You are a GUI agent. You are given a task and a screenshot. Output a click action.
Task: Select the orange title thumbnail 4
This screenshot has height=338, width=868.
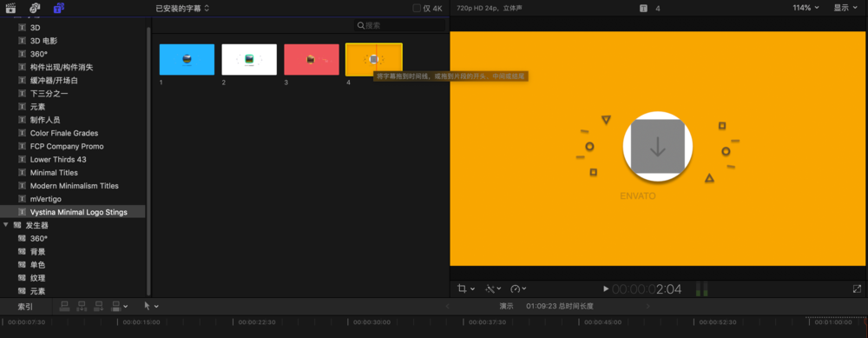[373, 59]
